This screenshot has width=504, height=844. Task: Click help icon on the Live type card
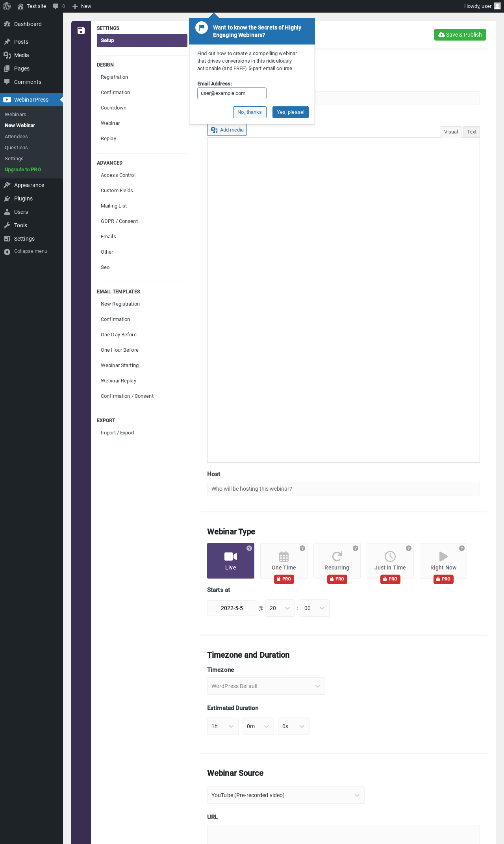[x=249, y=548]
